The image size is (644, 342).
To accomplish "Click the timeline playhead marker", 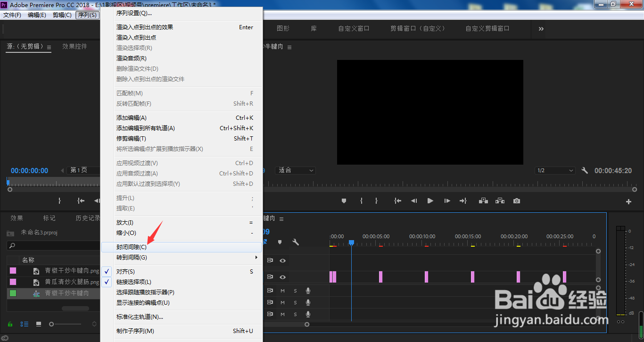I will click(351, 242).
